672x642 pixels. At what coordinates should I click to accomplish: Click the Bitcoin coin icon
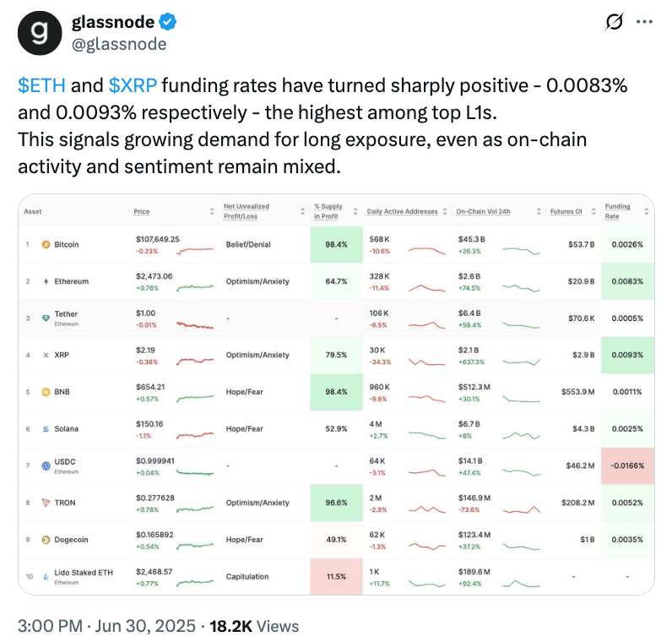click(x=45, y=245)
